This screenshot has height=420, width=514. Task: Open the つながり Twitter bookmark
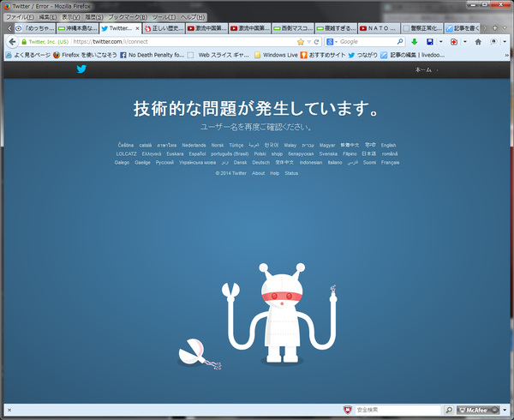(x=363, y=55)
